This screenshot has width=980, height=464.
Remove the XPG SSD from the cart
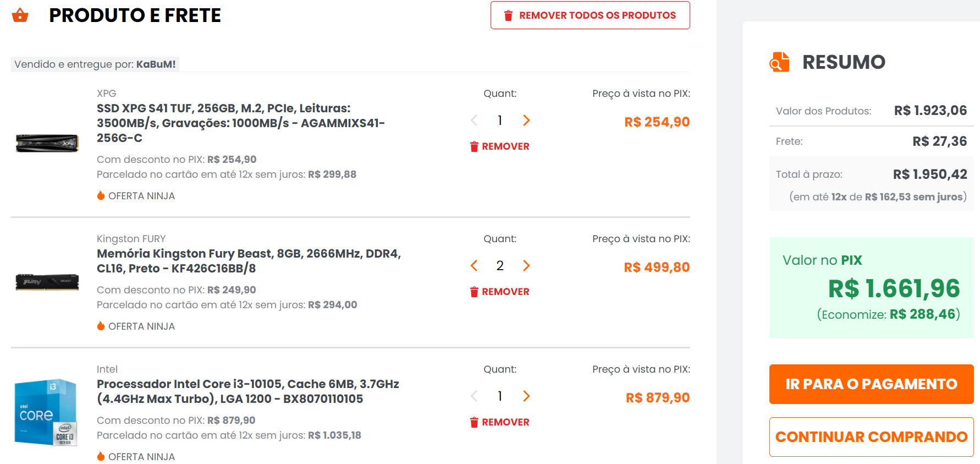[499, 146]
